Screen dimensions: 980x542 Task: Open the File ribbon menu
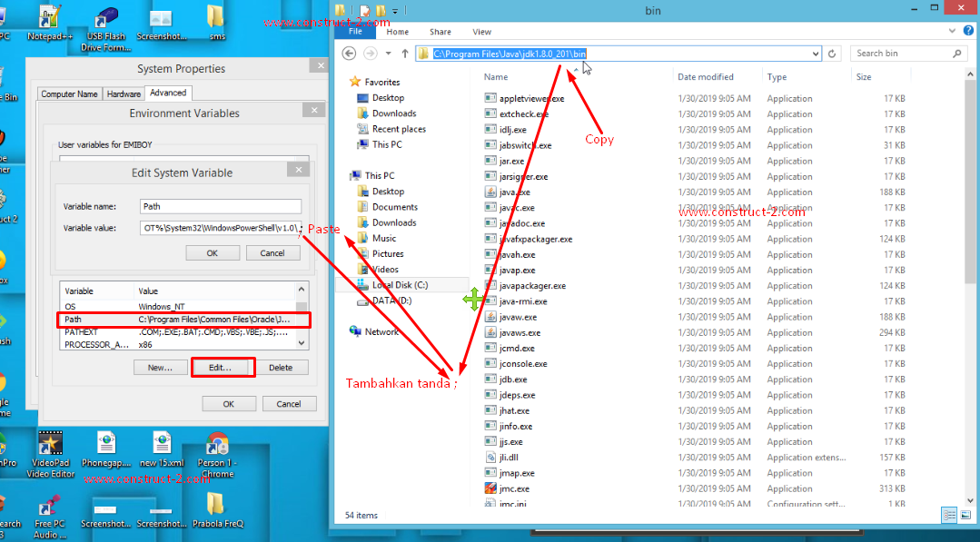pos(355,31)
